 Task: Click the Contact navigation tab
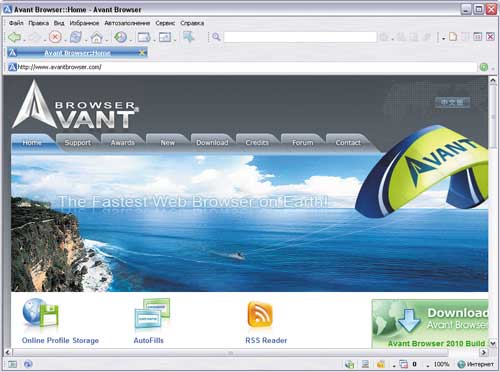[x=348, y=143]
